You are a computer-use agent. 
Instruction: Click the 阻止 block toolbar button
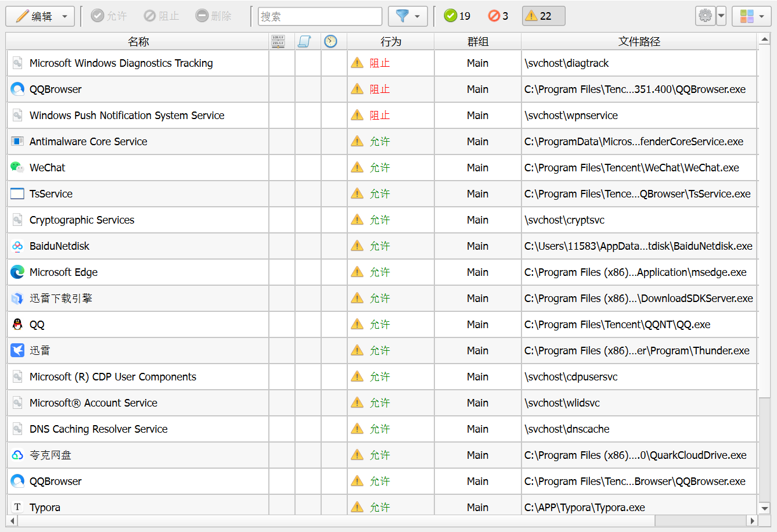coord(161,16)
